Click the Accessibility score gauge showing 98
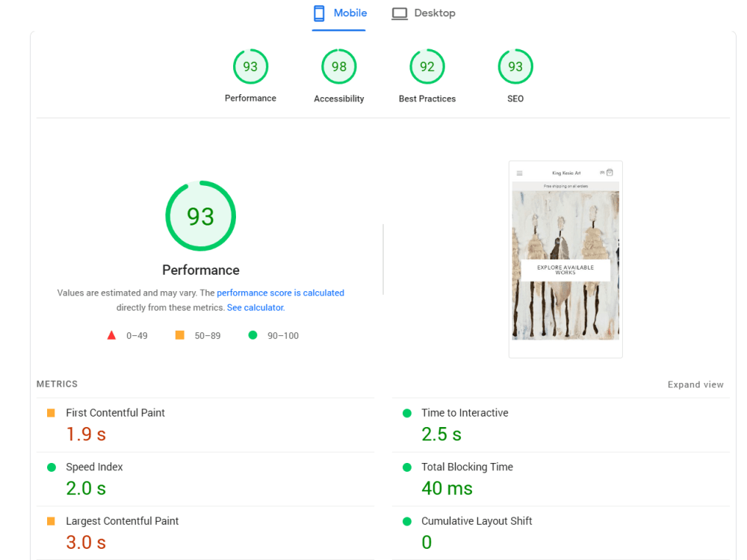Image resolution: width=747 pixels, height=560 pixels. click(339, 66)
